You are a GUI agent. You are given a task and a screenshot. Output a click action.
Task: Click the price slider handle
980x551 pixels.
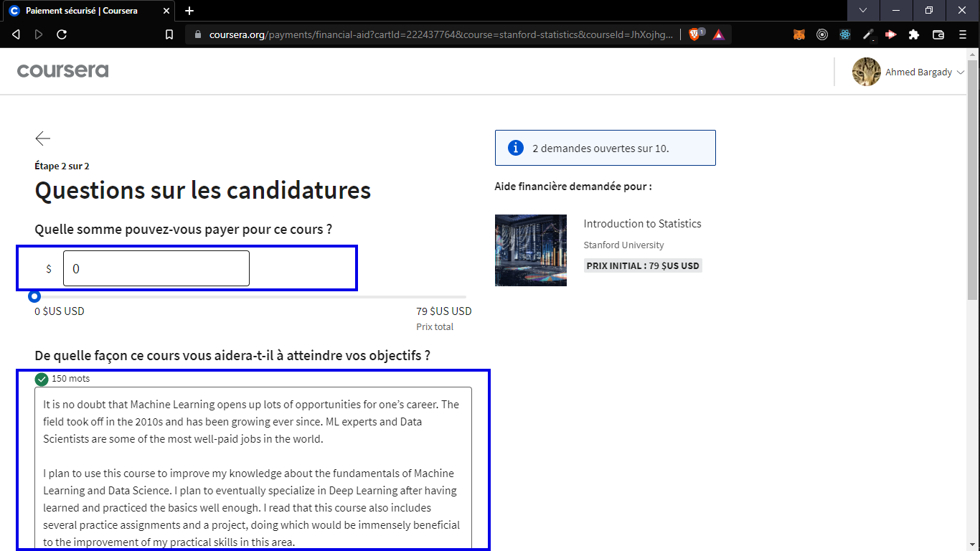pyautogui.click(x=34, y=296)
